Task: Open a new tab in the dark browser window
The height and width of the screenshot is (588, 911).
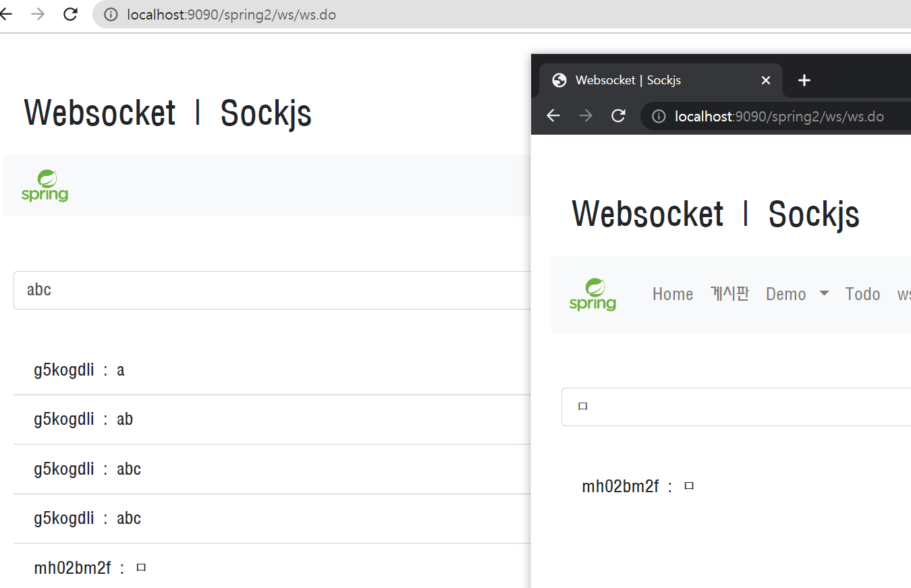Action: pyautogui.click(x=804, y=80)
